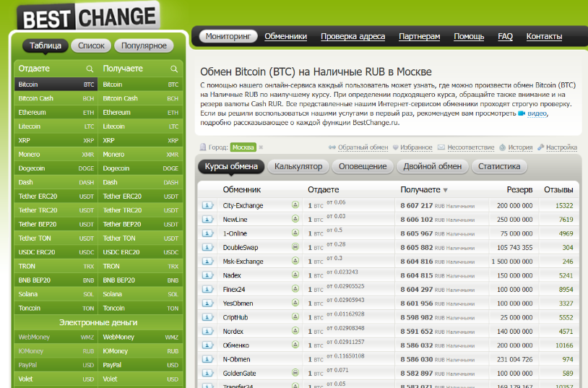Open info icon for YesObmen row
588x388 pixels.
click(x=208, y=303)
